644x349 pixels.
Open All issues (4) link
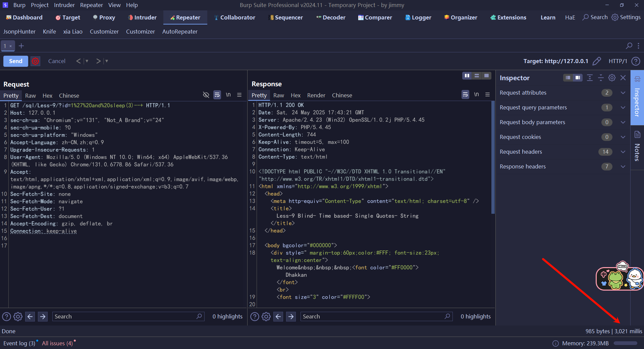57,343
